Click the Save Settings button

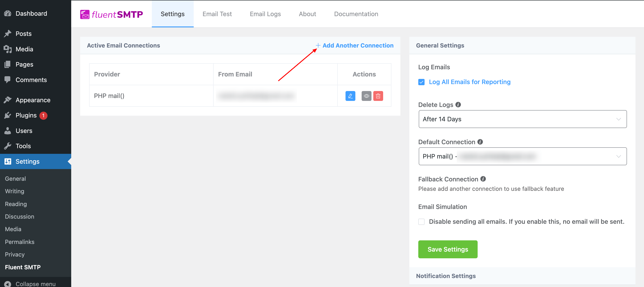pos(448,249)
